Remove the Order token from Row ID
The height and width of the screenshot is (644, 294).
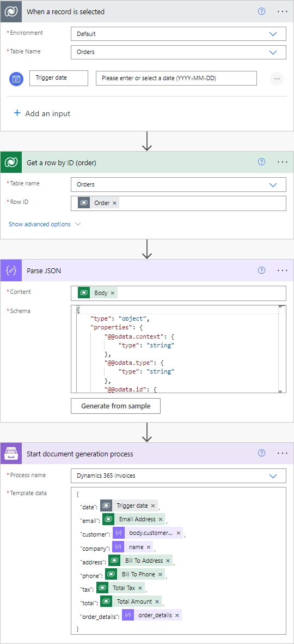(x=114, y=203)
